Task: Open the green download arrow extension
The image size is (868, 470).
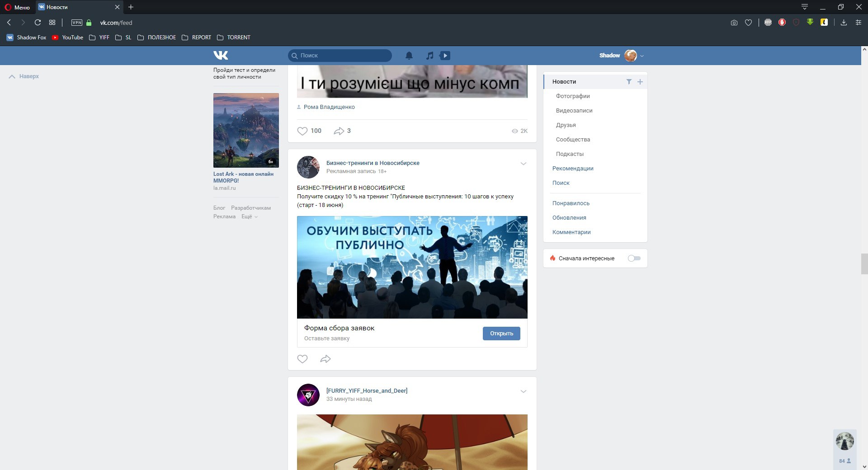Action: [810, 22]
